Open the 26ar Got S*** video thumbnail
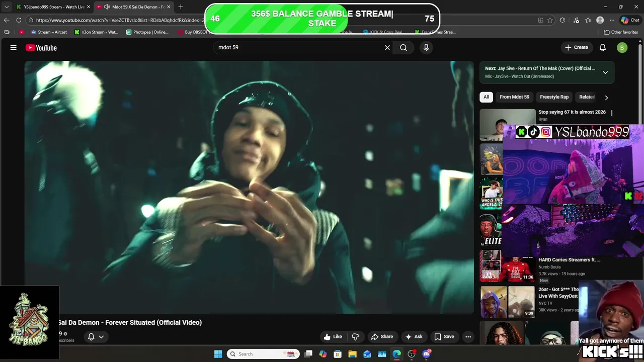 [x=507, y=302]
